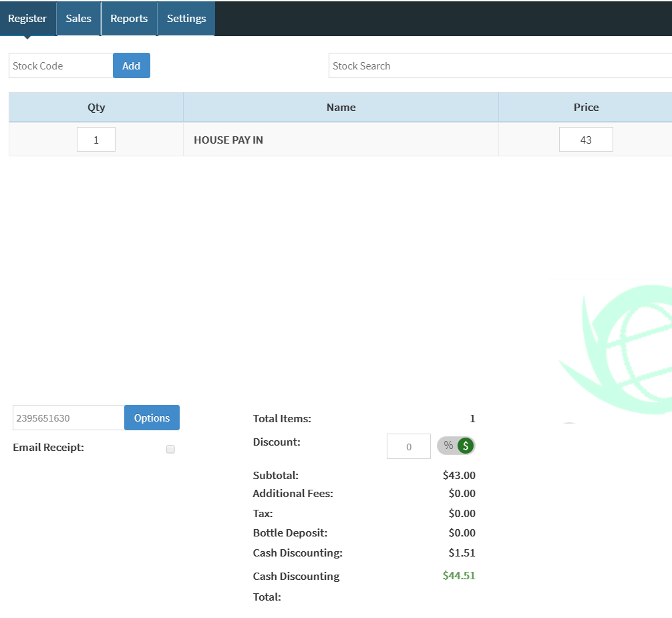672x618 pixels.
Task: Edit the quantity for HOUSE PAY IN
Action: pos(96,139)
